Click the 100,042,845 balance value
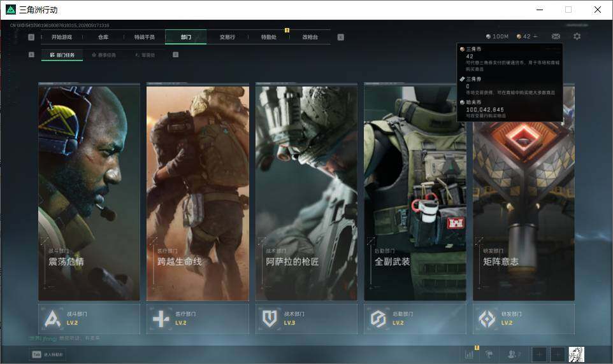The height and width of the screenshot is (364, 613). (485, 109)
